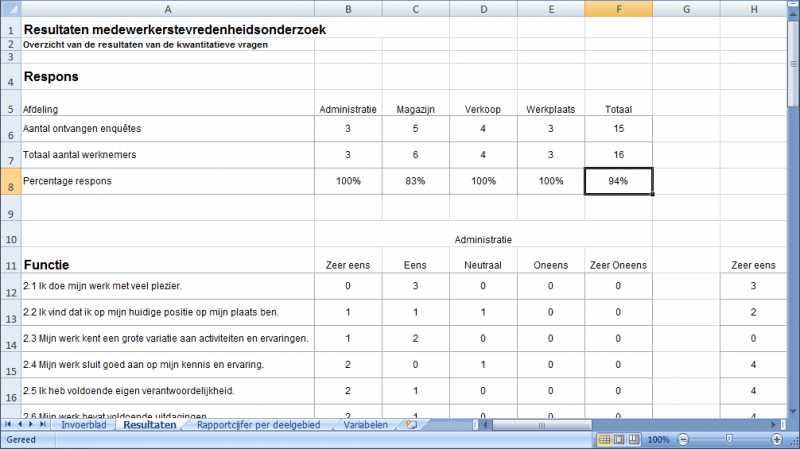Click the horizontal scrollbar thumb
Image resolution: width=800 pixels, height=449 pixels.
point(542,425)
